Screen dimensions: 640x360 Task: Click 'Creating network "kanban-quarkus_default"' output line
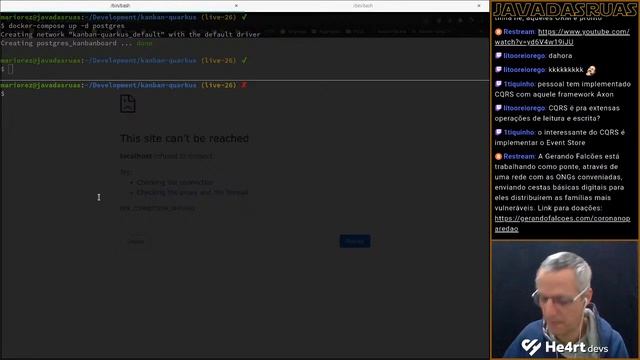point(130,34)
